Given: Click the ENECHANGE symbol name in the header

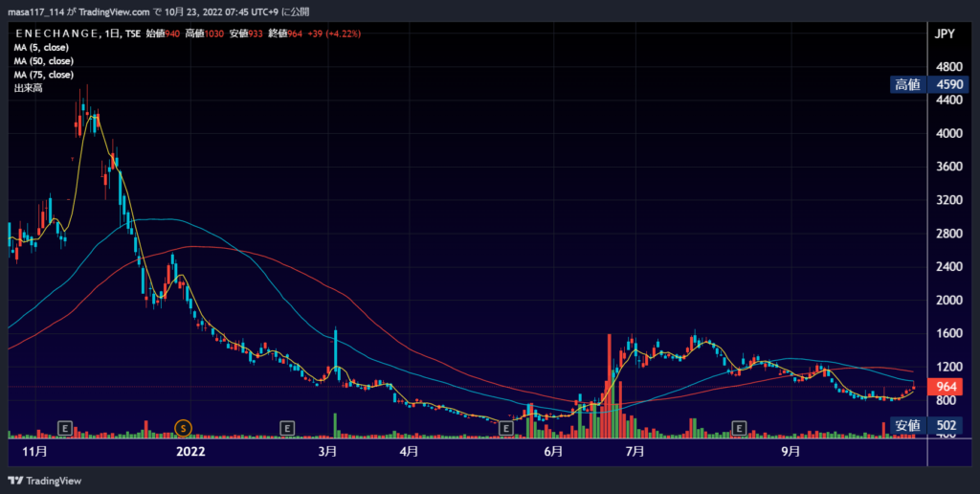Looking at the screenshot, I should click(56, 34).
